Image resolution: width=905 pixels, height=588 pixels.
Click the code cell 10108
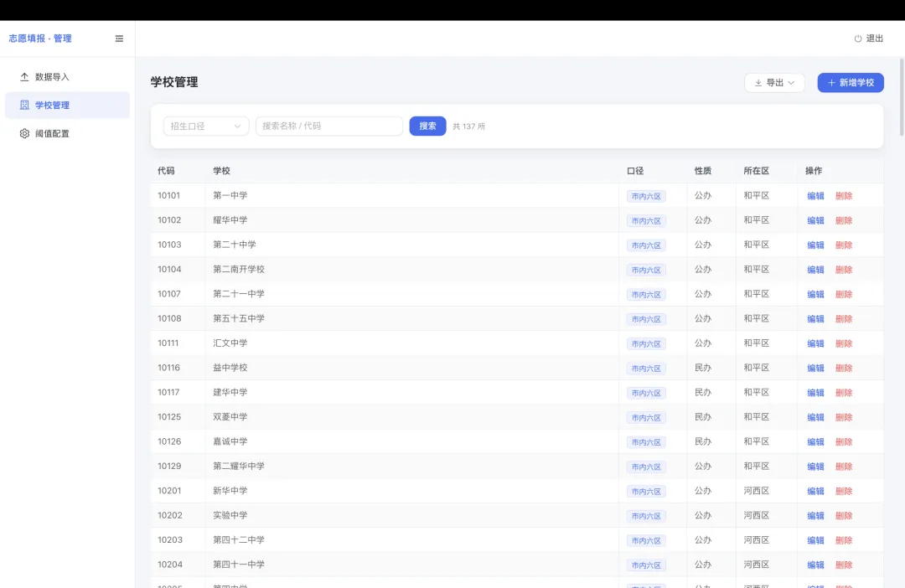click(x=169, y=318)
